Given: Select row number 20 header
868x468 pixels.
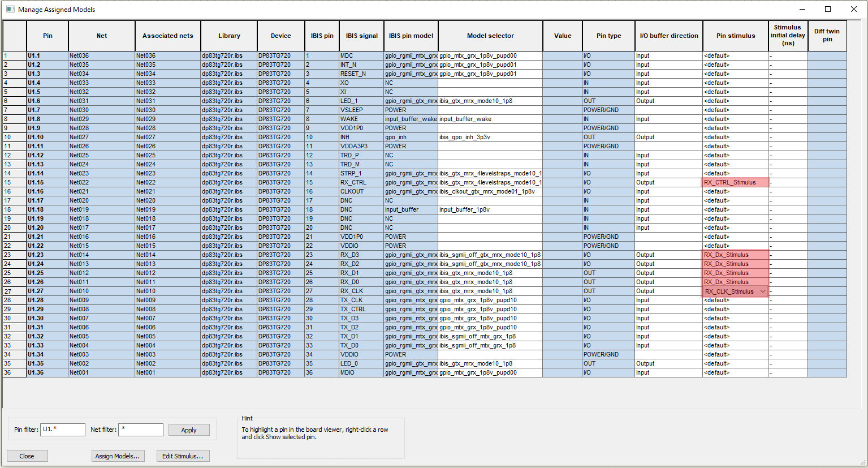Looking at the screenshot, I should click(x=15, y=227).
